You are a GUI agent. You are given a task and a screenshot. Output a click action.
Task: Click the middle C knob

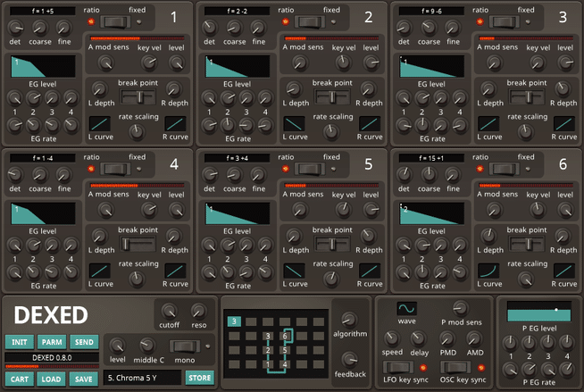point(147,346)
